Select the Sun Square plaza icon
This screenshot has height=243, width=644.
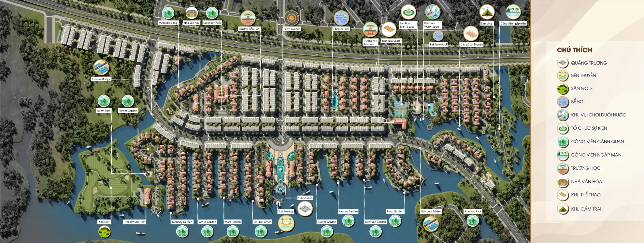coord(305,208)
